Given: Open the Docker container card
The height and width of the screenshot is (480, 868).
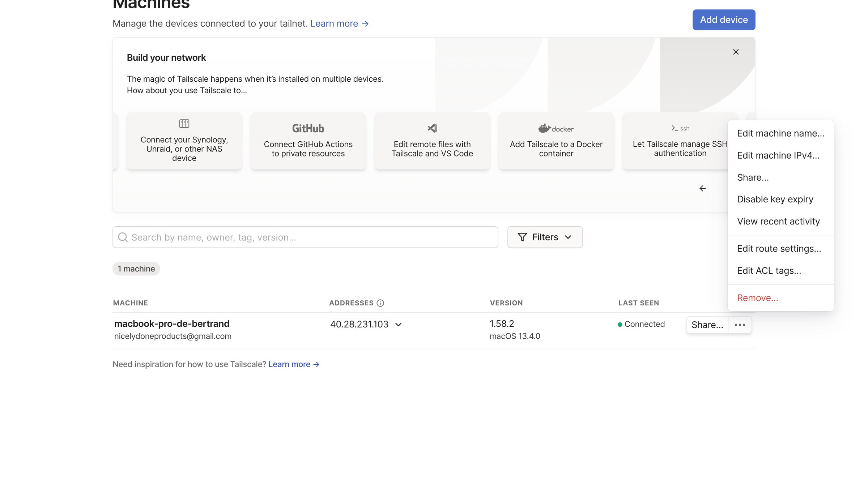Looking at the screenshot, I should pyautogui.click(x=556, y=141).
